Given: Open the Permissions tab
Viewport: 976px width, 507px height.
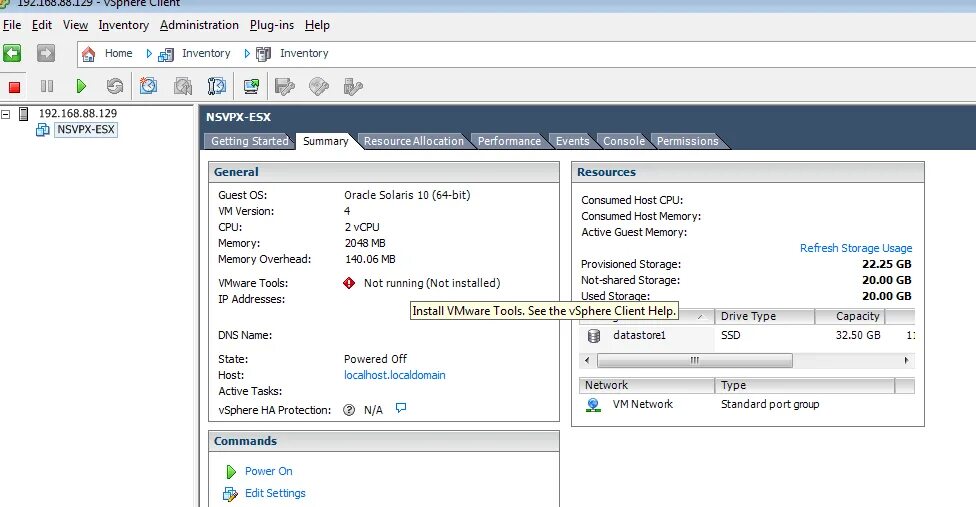Looking at the screenshot, I should [687, 141].
